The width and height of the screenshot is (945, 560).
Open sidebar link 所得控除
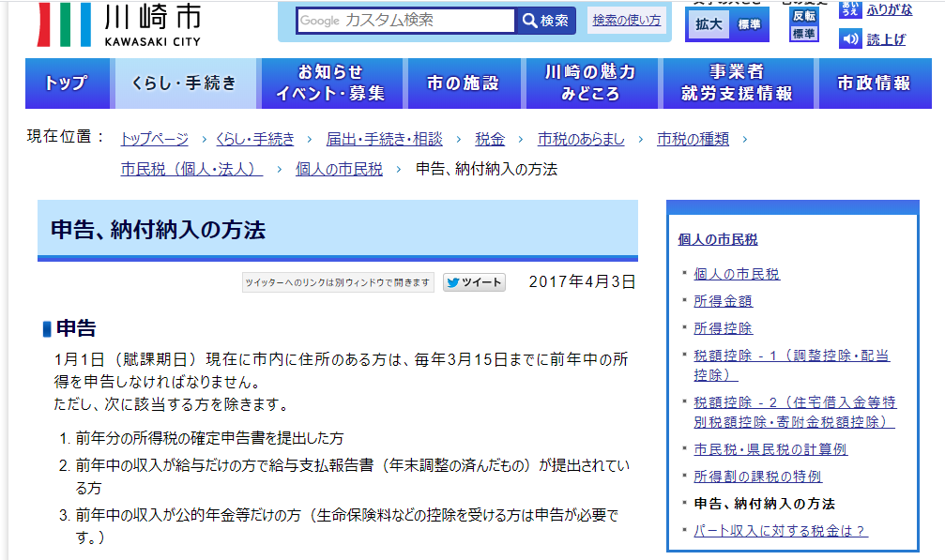723,328
